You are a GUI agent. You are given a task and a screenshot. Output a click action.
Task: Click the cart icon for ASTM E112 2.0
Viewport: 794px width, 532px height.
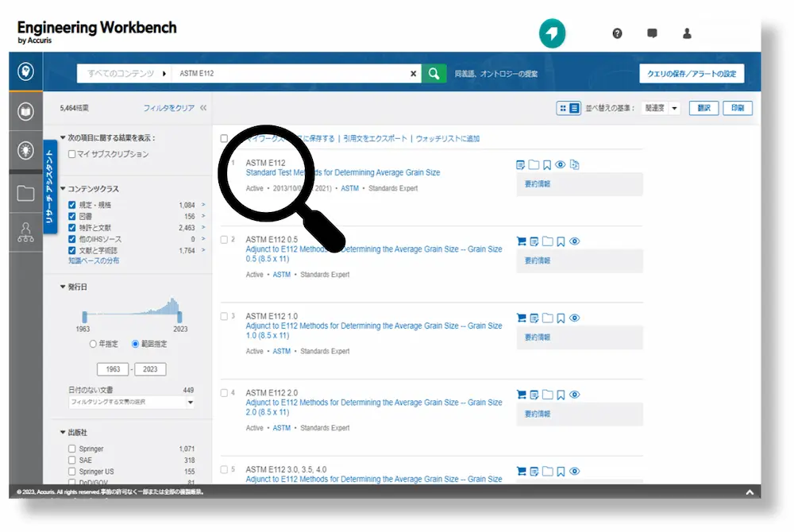521,395
